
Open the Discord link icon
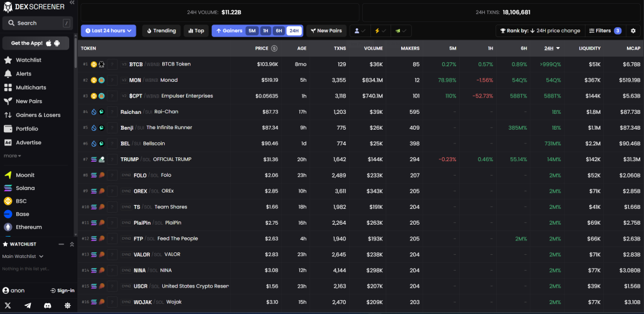tap(47, 305)
